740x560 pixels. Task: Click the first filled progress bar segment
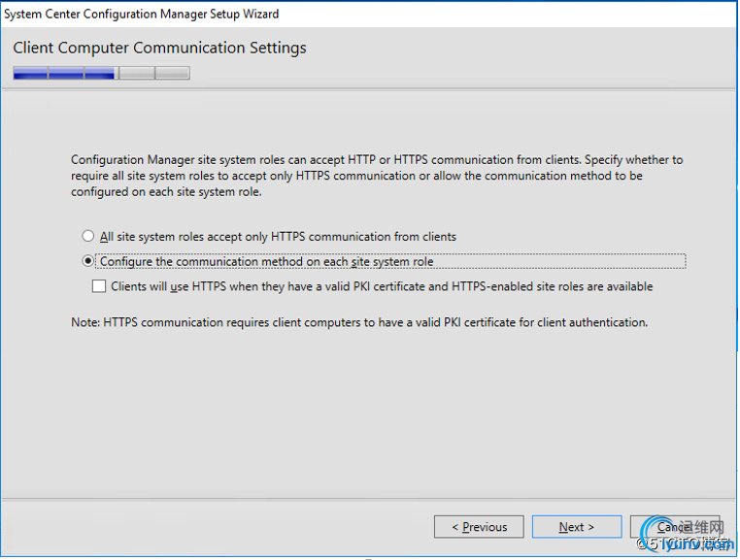pos(31,73)
